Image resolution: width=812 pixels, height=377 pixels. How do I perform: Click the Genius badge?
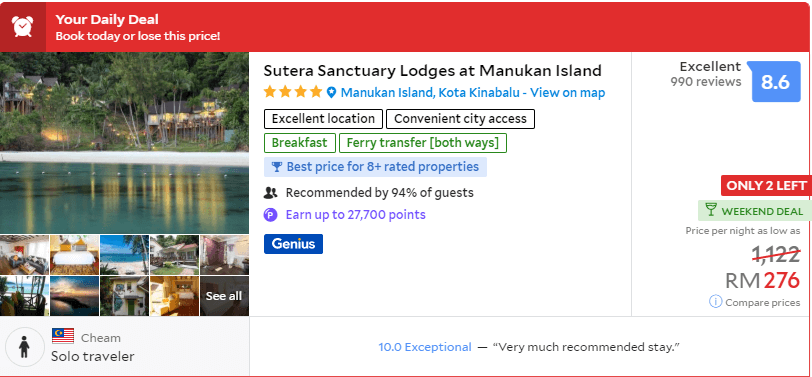coord(293,244)
